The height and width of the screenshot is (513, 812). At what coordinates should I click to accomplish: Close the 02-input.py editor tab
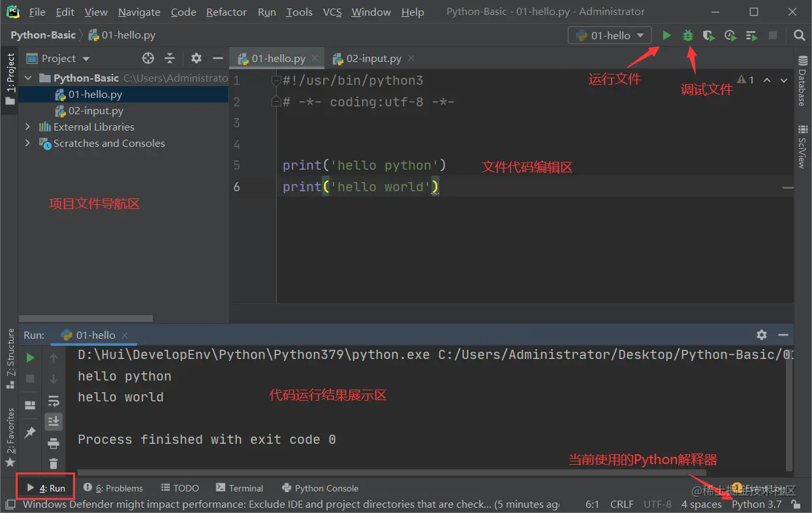411,58
